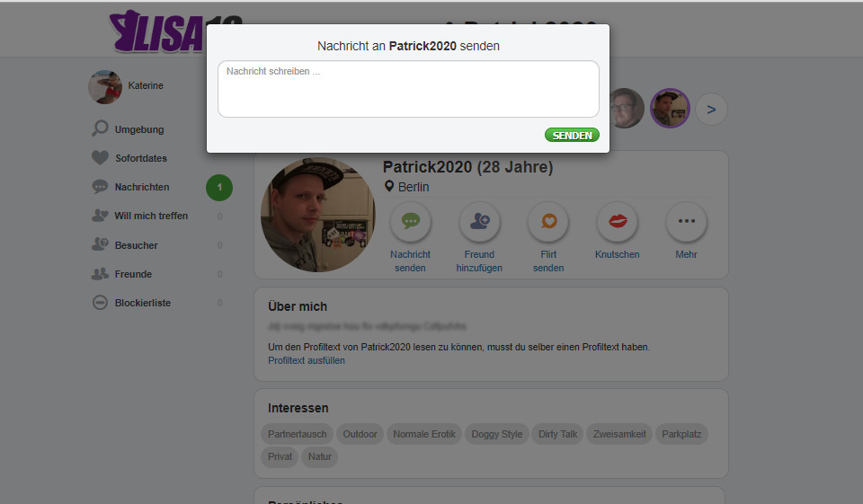
Task: Click the green SENDEN button
Action: click(572, 135)
